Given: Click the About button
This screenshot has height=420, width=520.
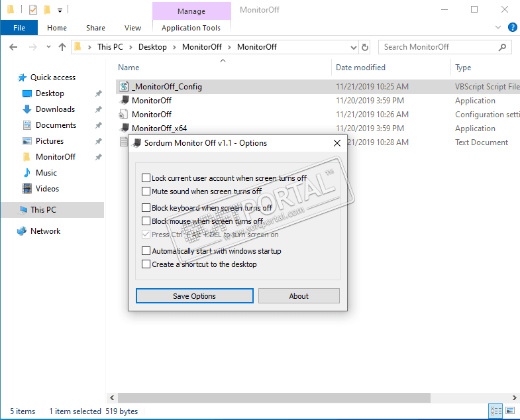Looking at the screenshot, I should click(299, 296).
